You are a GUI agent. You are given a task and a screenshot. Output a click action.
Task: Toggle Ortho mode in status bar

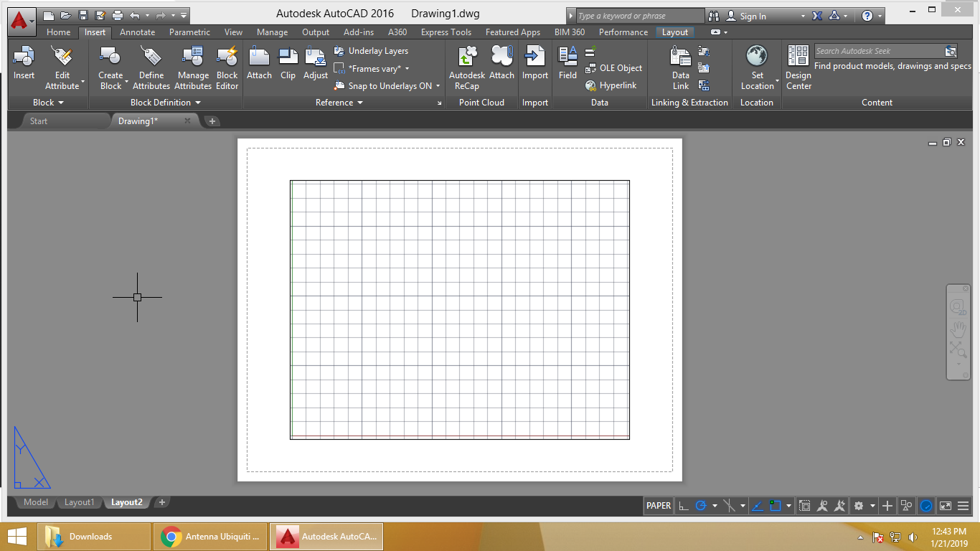click(683, 506)
